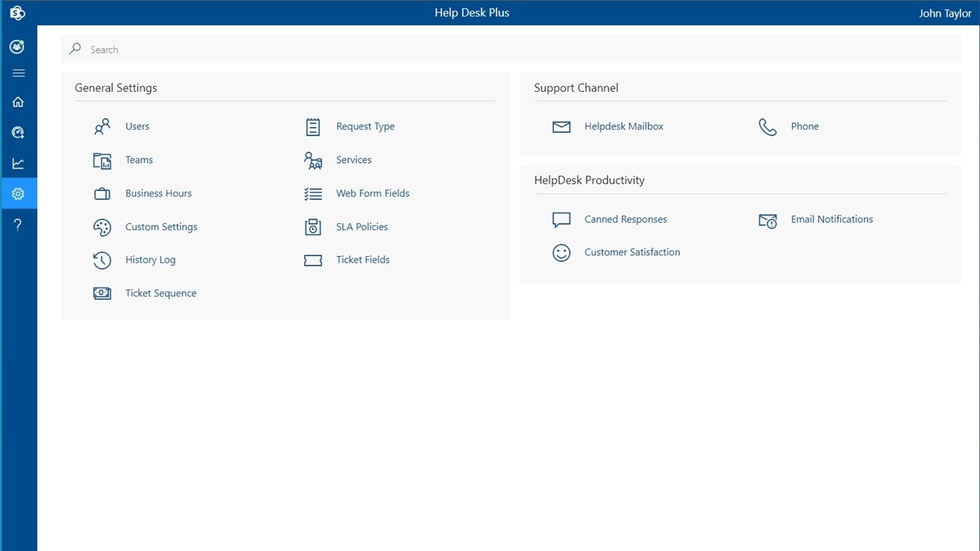Click the Support Channel heading
This screenshot has height=551, width=980.
point(576,88)
